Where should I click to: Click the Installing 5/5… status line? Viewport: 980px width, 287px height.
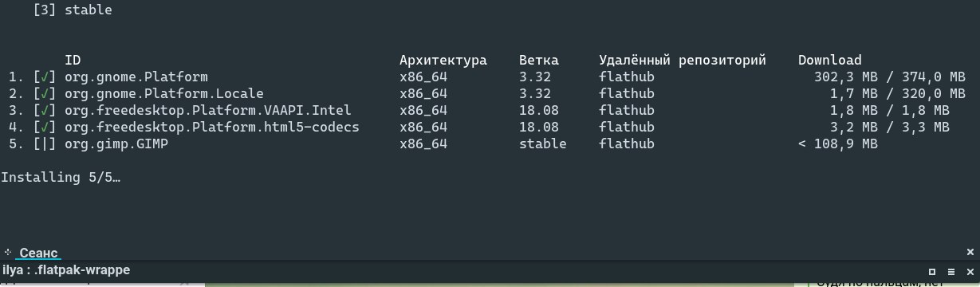coord(61,178)
